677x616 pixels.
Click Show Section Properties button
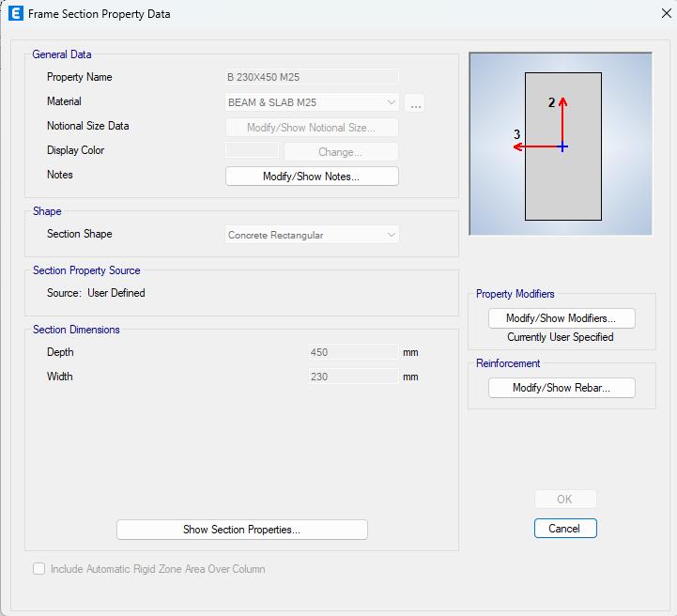point(242,530)
